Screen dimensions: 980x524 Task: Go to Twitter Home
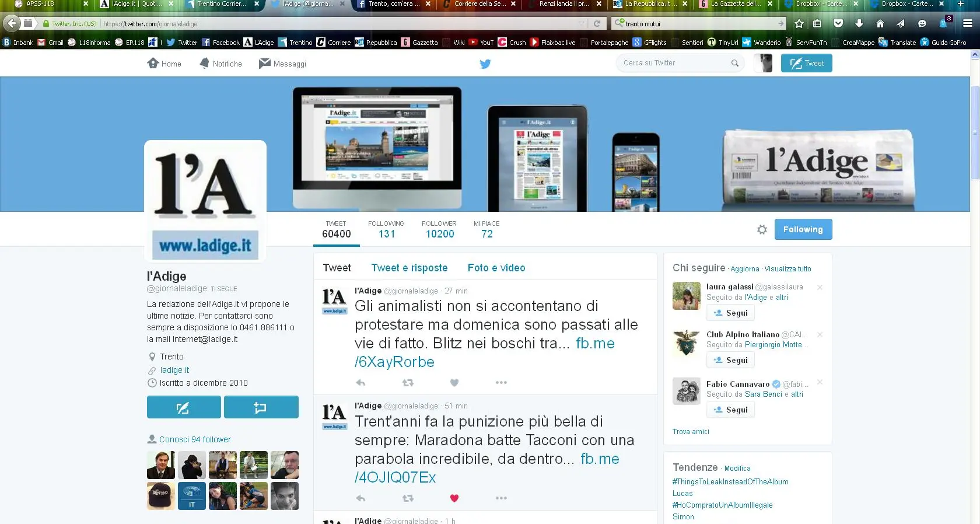(164, 64)
